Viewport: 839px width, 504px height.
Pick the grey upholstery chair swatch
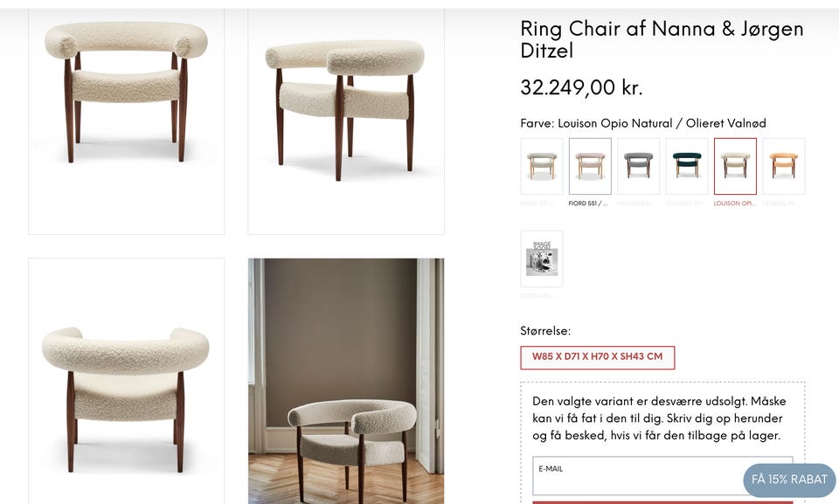click(639, 166)
